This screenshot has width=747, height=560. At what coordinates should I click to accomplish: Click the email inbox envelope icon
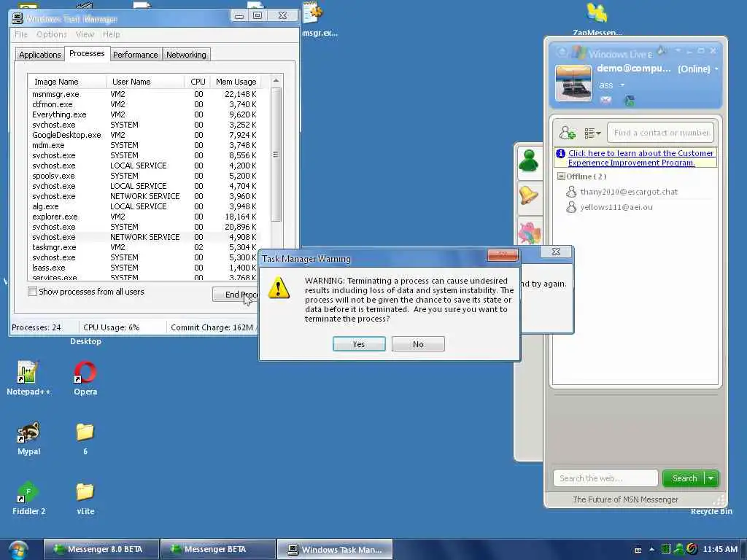(x=605, y=100)
